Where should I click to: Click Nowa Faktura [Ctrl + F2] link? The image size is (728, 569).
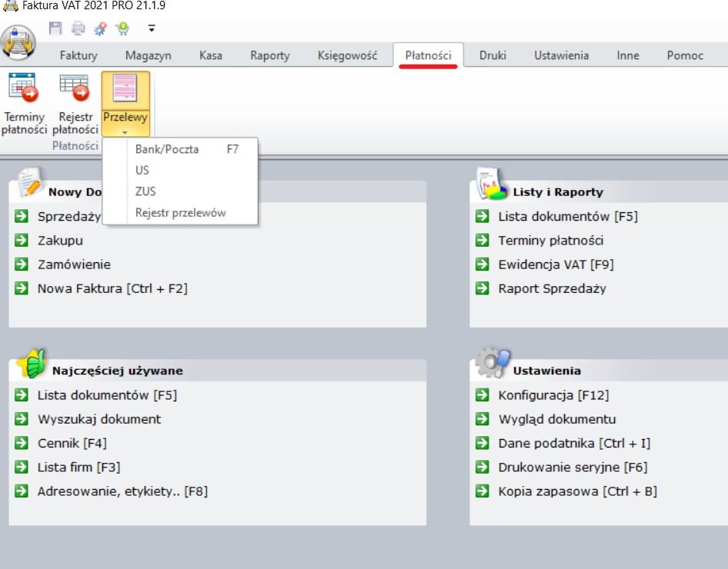(112, 288)
